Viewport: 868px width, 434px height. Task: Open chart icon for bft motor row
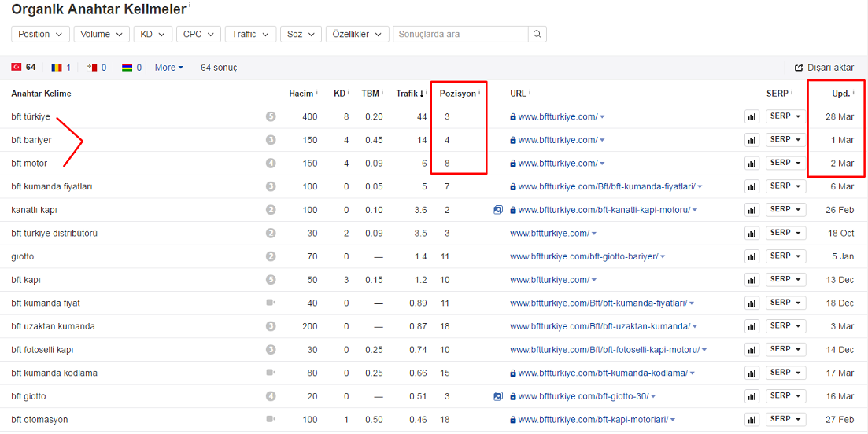pos(752,164)
